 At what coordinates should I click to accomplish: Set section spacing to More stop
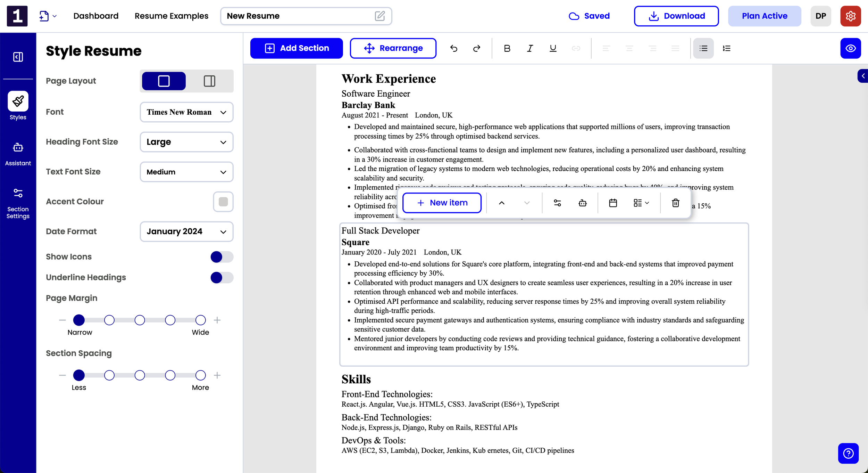click(x=201, y=375)
